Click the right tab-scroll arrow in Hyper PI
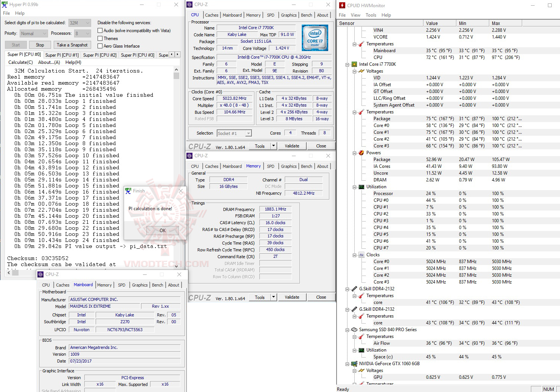This screenshot has height=392, width=560. tap(177, 54)
